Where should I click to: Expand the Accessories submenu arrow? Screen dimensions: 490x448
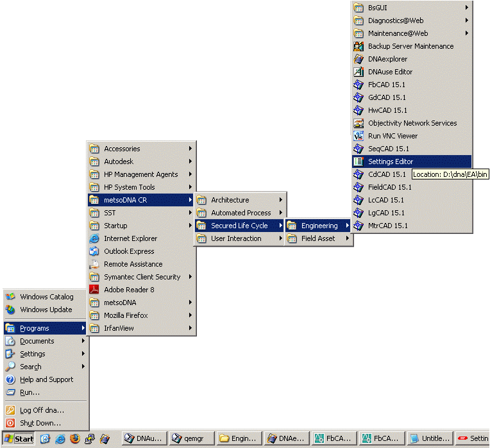tap(190, 149)
